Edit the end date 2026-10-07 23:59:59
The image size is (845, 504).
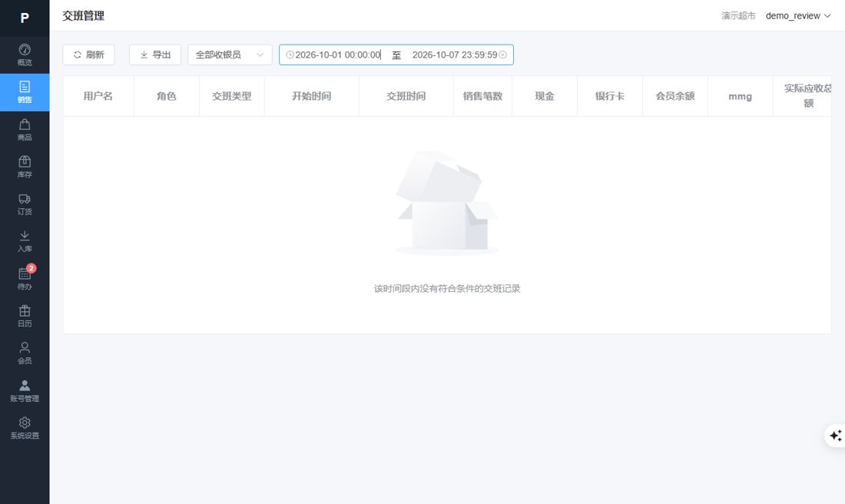(455, 55)
